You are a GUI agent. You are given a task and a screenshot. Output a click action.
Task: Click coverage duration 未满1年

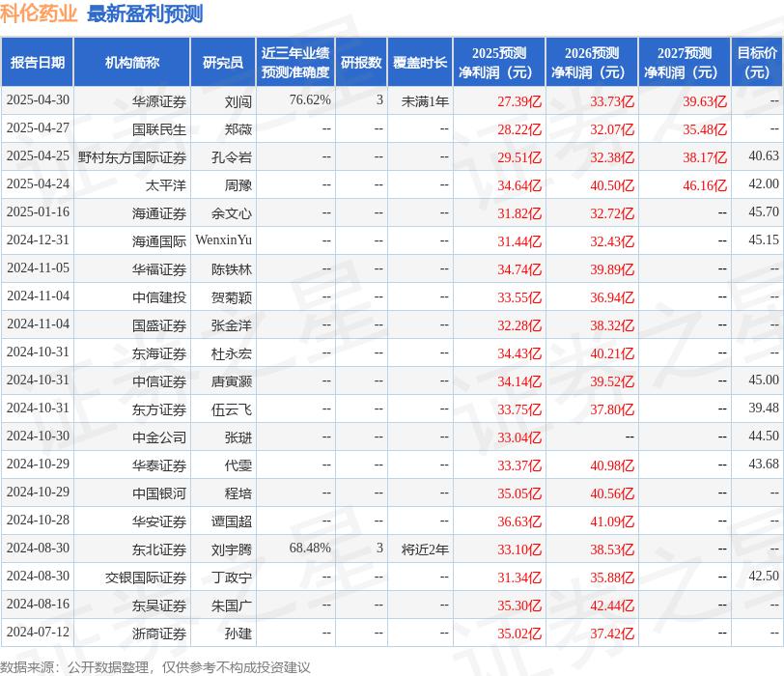pyautogui.click(x=425, y=101)
